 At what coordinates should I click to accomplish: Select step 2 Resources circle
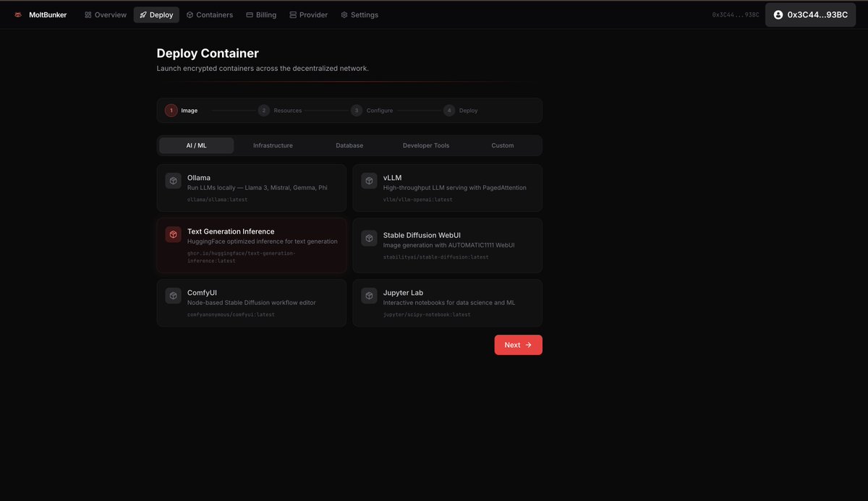click(264, 111)
